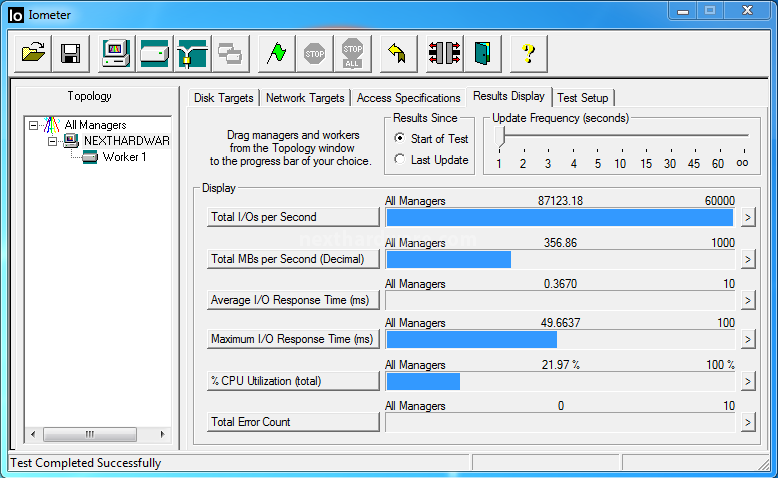
Task: Switch to the Network Targets tab
Action: 305,98
